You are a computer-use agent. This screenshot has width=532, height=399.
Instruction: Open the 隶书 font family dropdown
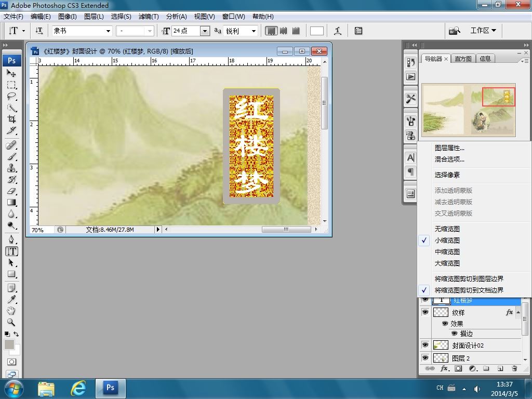tap(108, 31)
